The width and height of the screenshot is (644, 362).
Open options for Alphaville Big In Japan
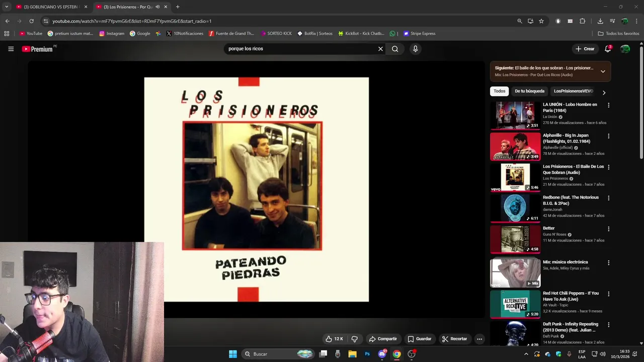point(608,136)
